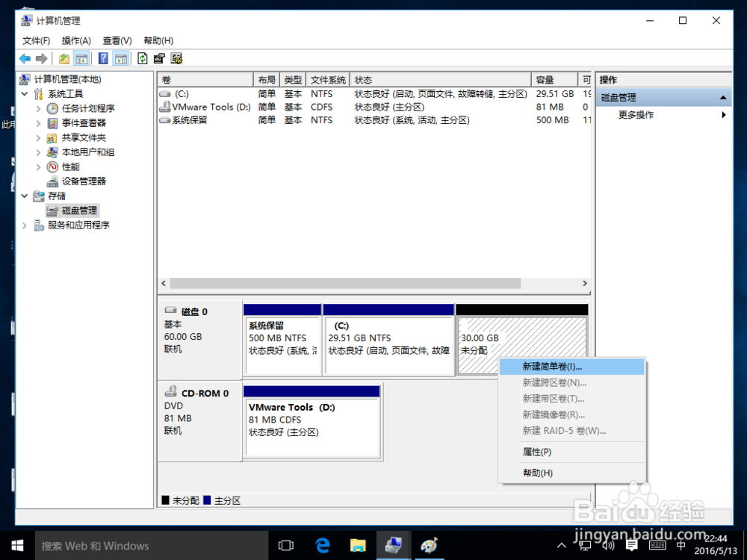Click the Refresh toolbar icon

pyautogui.click(x=142, y=58)
